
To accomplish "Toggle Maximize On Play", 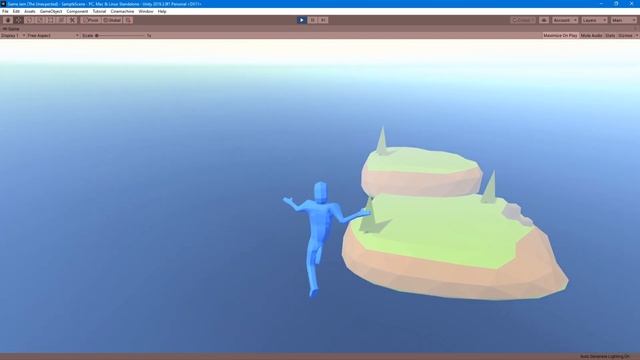I will point(560,36).
